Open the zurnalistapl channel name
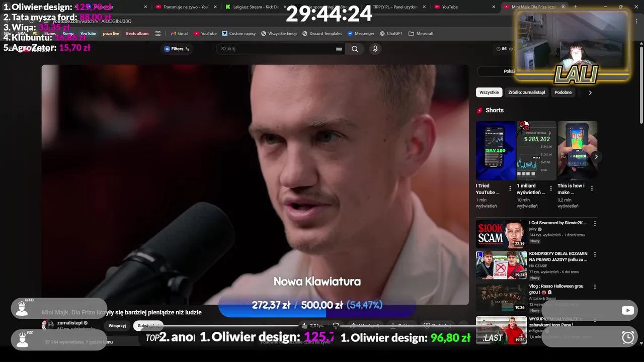This screenshot has width=644, height=362. pos(69,323)
